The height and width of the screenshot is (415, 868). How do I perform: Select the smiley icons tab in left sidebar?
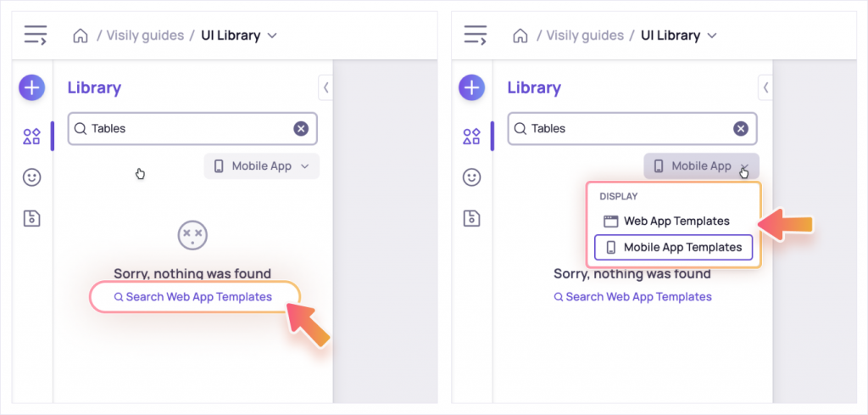pos(31,177)
